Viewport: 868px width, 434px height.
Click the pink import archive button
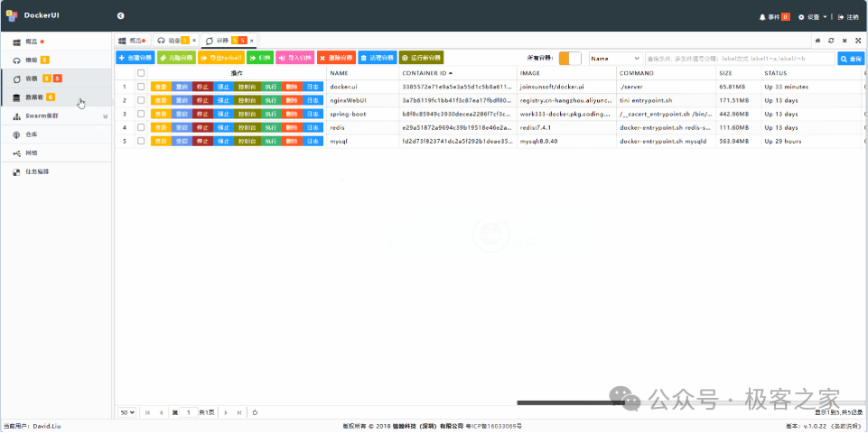tap(295, 58)
